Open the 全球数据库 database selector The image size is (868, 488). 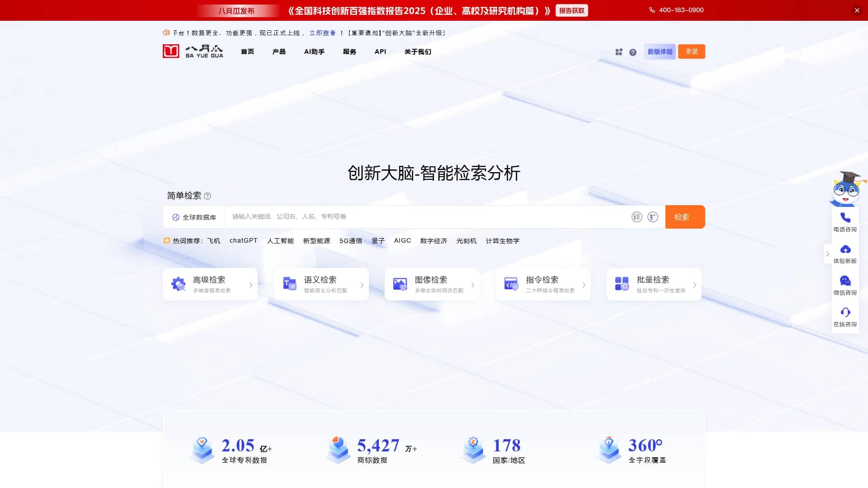tap(194, 217)
